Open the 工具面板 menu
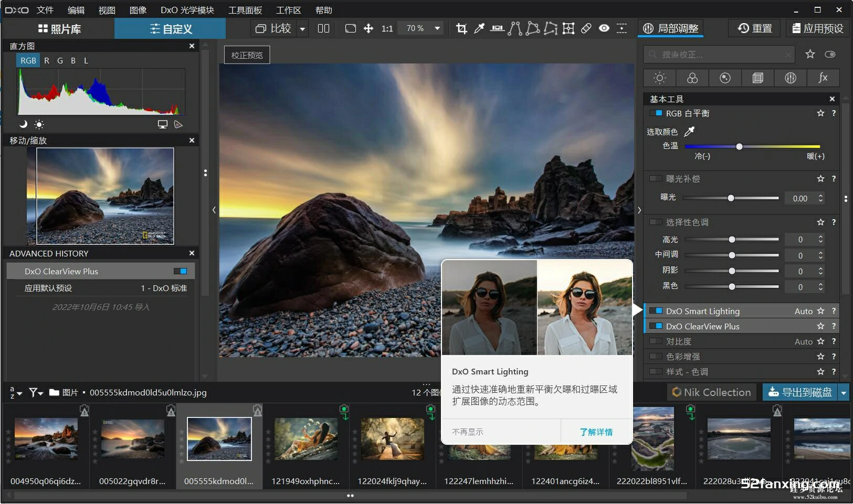 (245, 10)
